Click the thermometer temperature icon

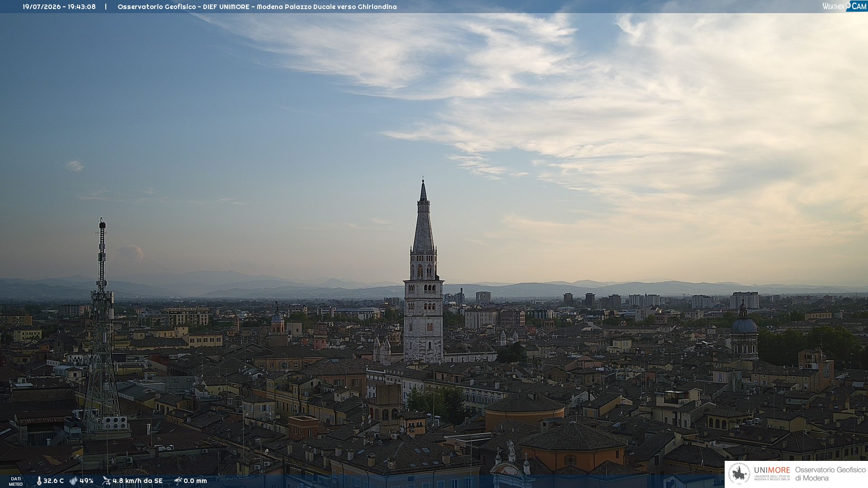pyautogui.click(x=39, y=481)
